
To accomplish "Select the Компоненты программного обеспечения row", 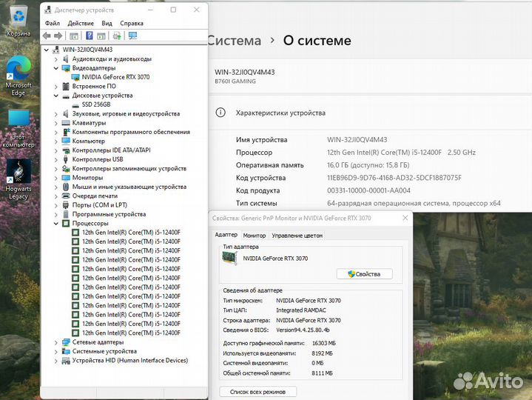I will tap(131, 132).
